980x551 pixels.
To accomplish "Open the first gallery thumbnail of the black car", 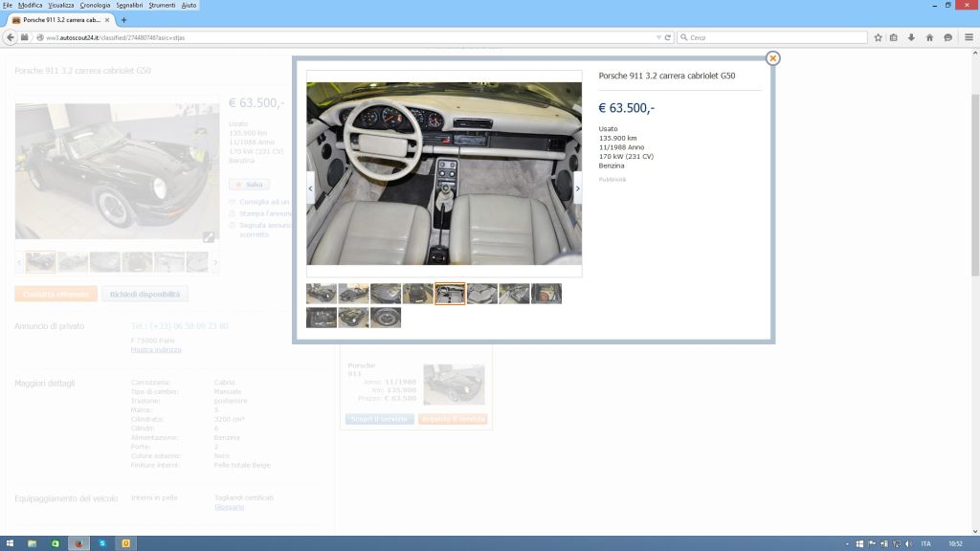I will tap(322, 294).
